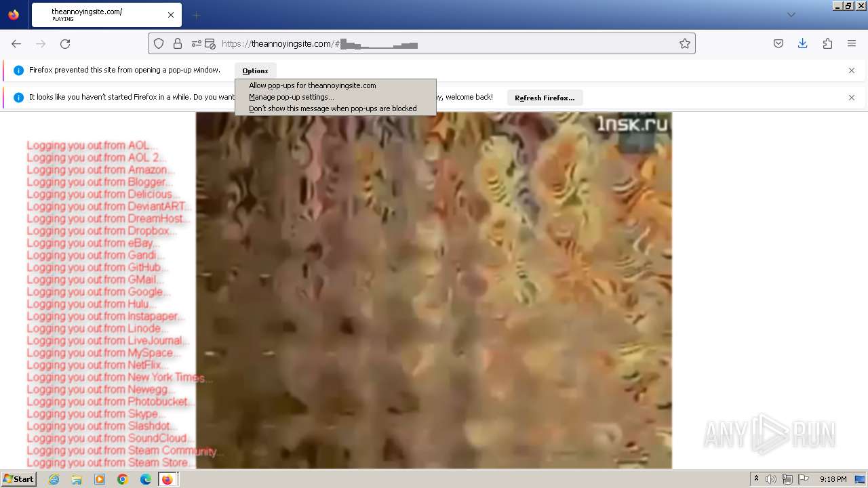Viewport: 868px width, 488px height.
Task: Open the media player taskbar icon
Action: tap(100, 479)
